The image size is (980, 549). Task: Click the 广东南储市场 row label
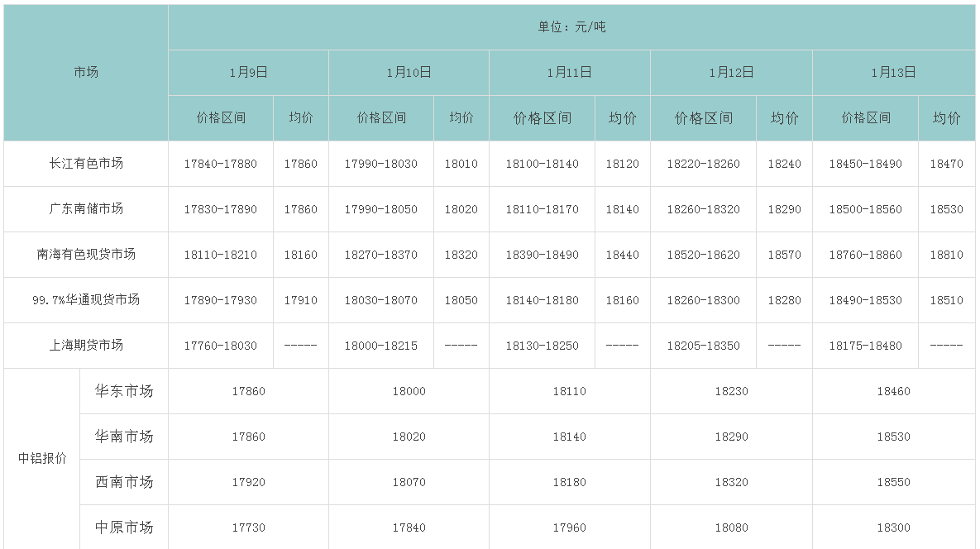[86, 209]
